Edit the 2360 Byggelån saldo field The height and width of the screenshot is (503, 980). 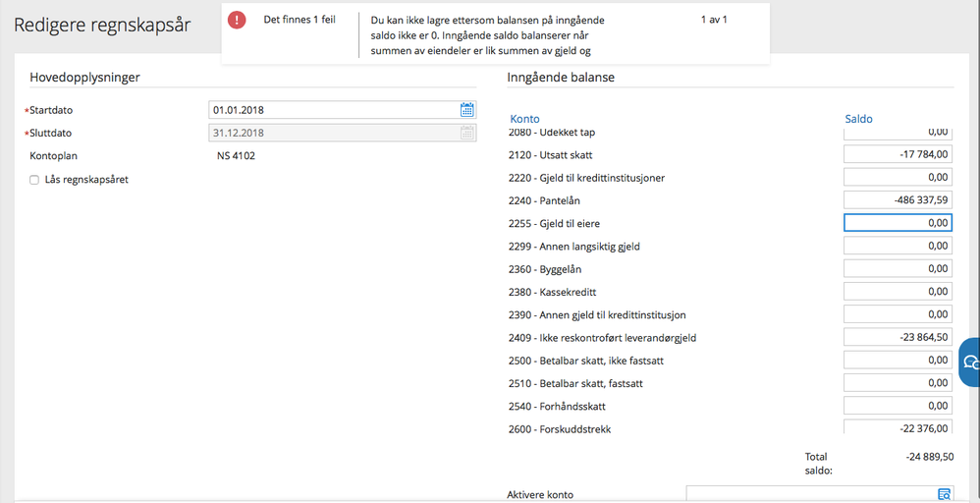tap(898, 268)
